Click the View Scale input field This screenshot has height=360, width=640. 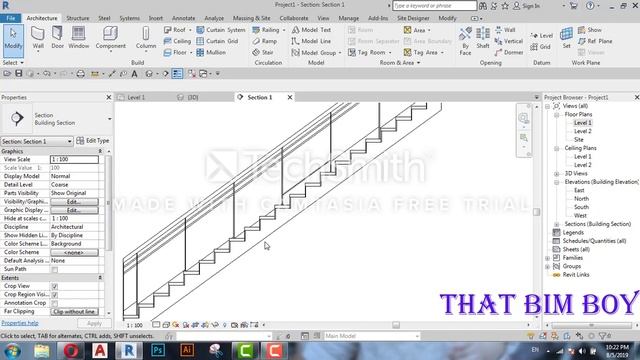74,159
